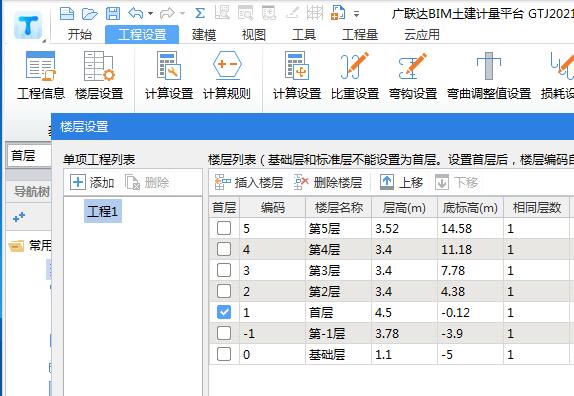Click 删除楼层 to delete a floor
The width and height of the screenshot is (574, 396).
[x=328, y=182]
